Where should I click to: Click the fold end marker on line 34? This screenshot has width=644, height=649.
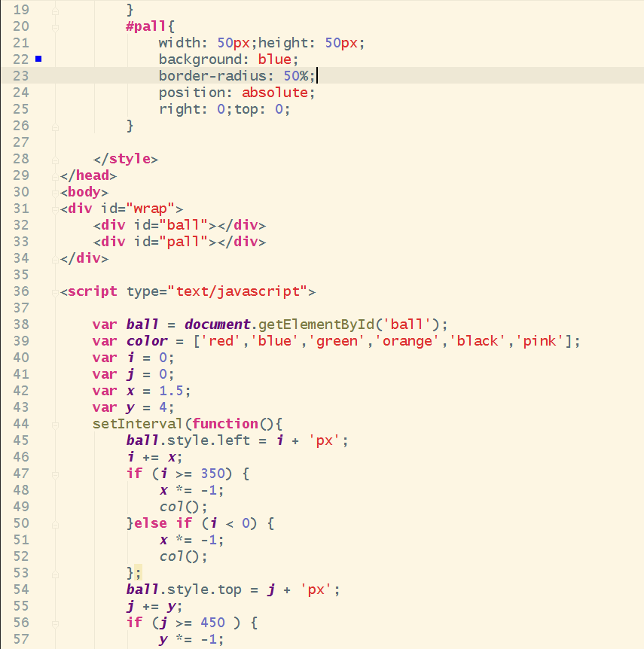[55, 260]
